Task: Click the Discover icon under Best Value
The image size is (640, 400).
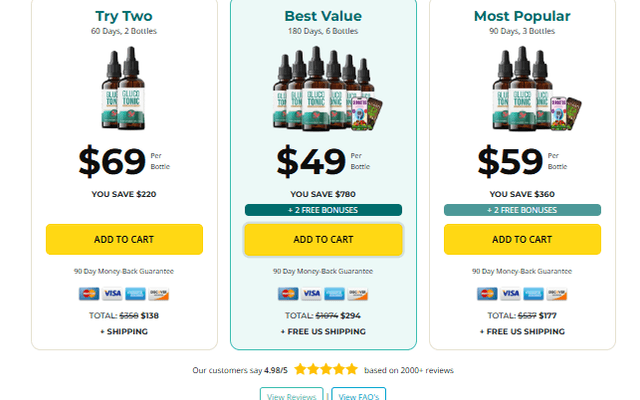Action: click(358, 294)
